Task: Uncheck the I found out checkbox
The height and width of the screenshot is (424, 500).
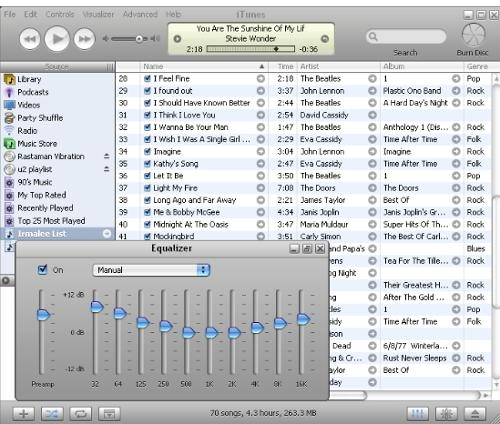Action: pos(147,91)
